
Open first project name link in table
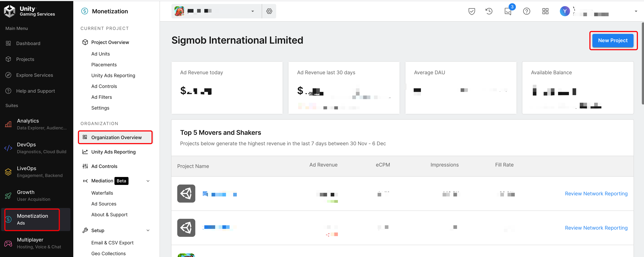[x=220, y=194]
